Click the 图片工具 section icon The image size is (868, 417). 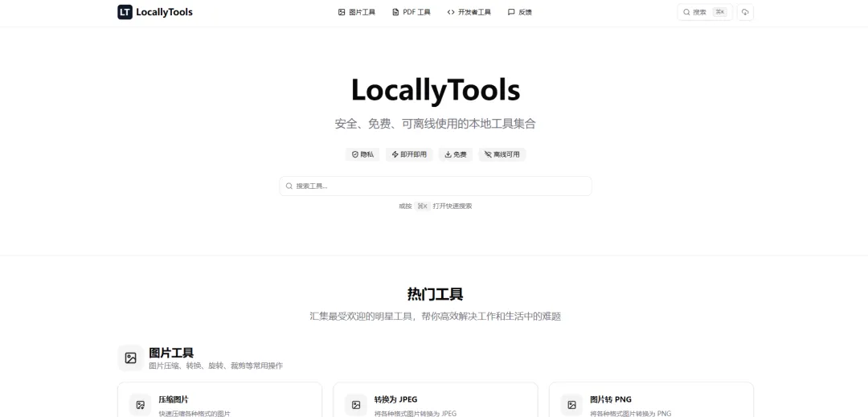click(131, 358)
